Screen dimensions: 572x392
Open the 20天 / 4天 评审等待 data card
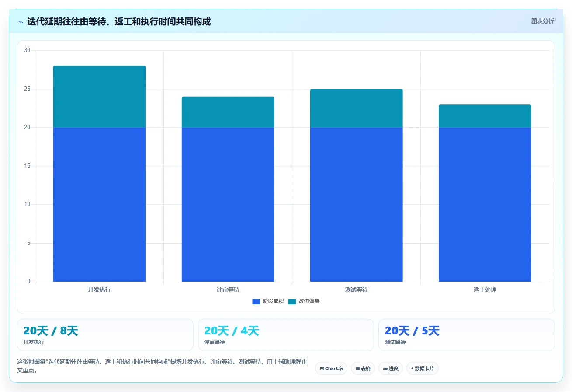pos(286,335)
